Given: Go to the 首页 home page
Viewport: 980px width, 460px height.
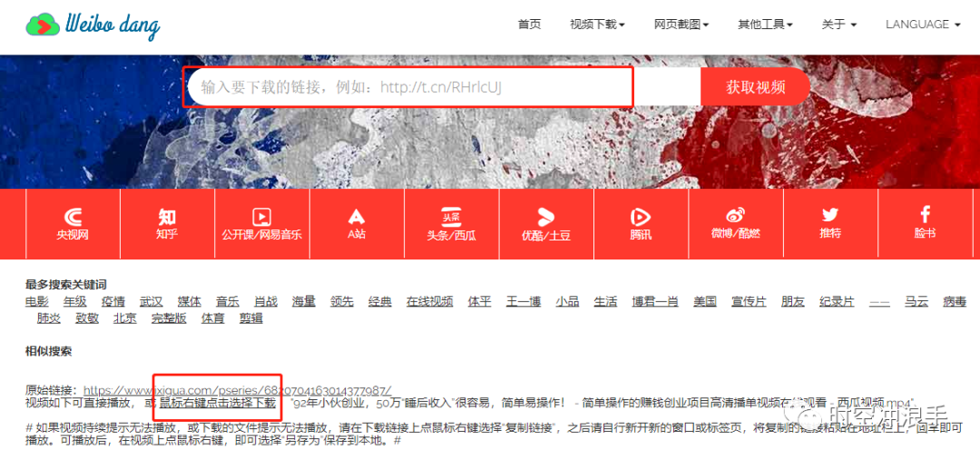Looking at the screenshot, I should pos(529,24).
